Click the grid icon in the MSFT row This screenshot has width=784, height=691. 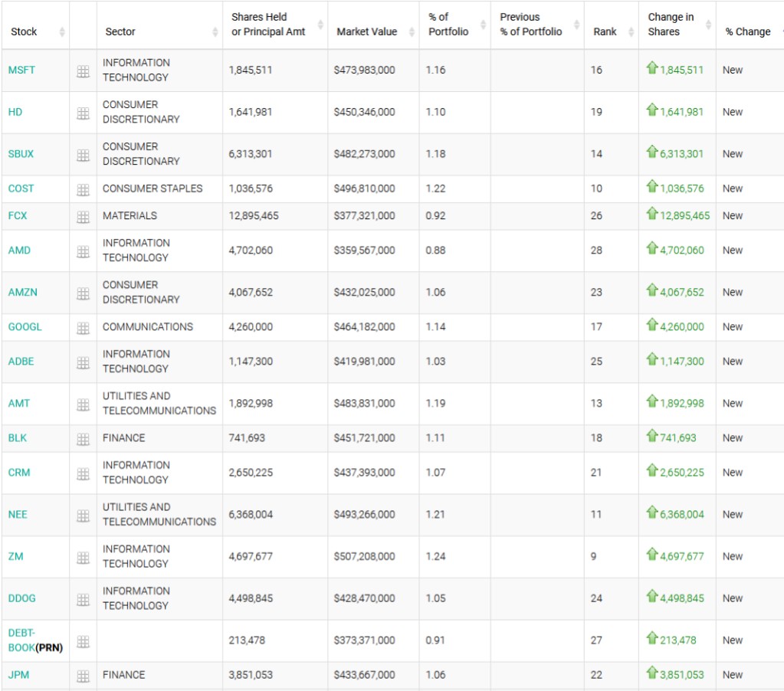pos(83,70)
